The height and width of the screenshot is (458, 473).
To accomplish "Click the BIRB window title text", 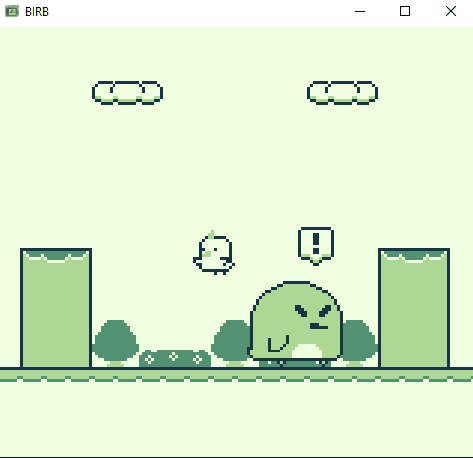I will 37,12.
